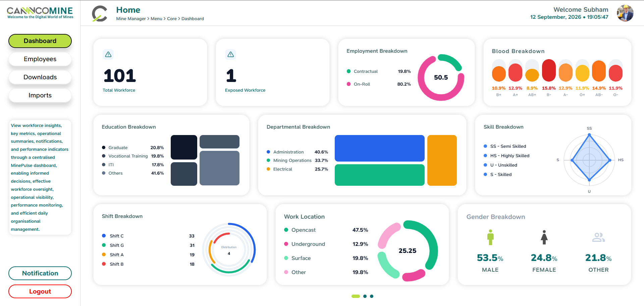Screen dimensions: 644x306
Task: Go to the Employees section
Action: (40, 59)
